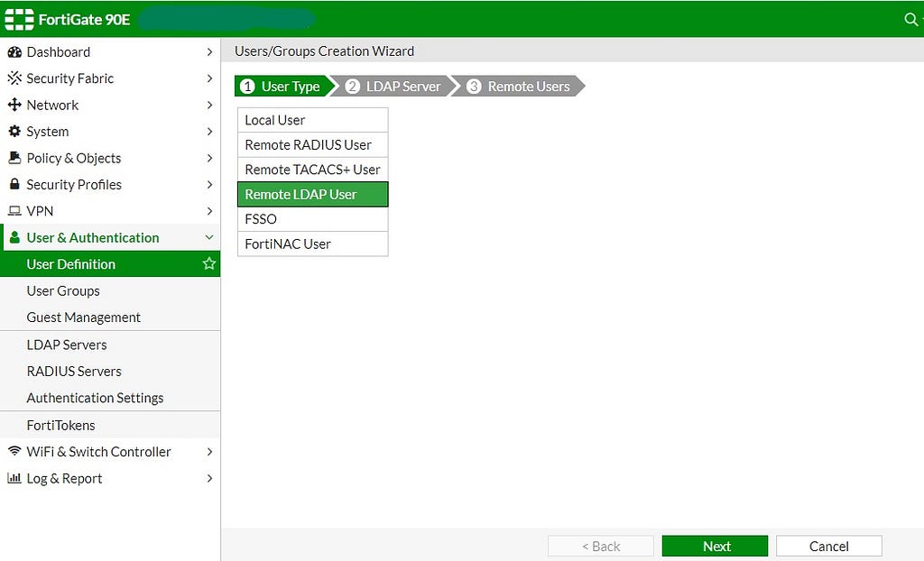Choose Remote LDAP User type

[313, 194]
